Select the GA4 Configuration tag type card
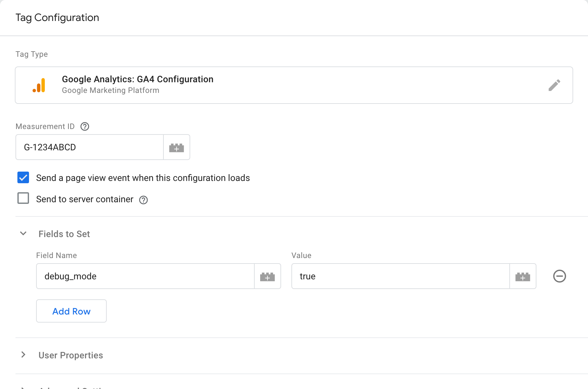The height and width of the screenshot is (389, 588). 290,85
